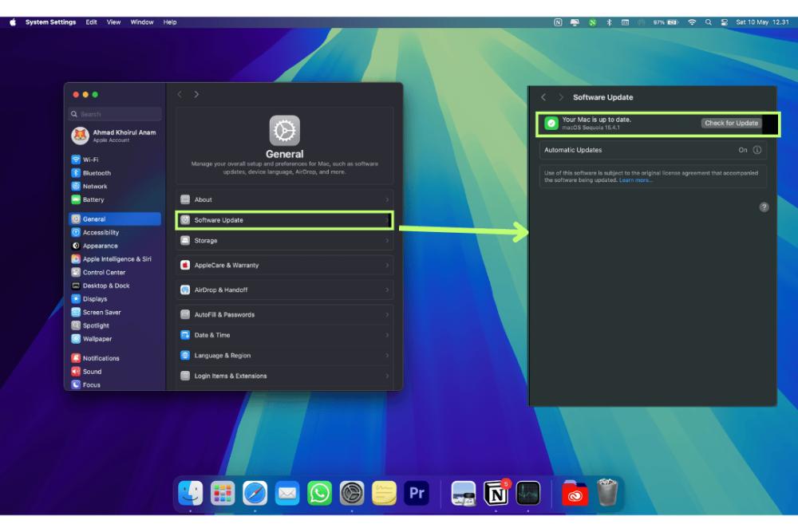Open the Window menu
This screenshot has height=532, width=798.
pyautogui.click(x=142, y=22)
